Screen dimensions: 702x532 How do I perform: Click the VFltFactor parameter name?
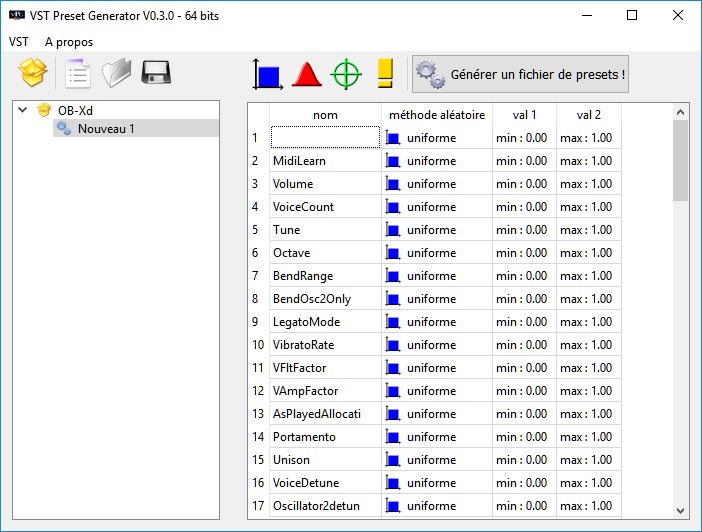click(x=300, y=368)
